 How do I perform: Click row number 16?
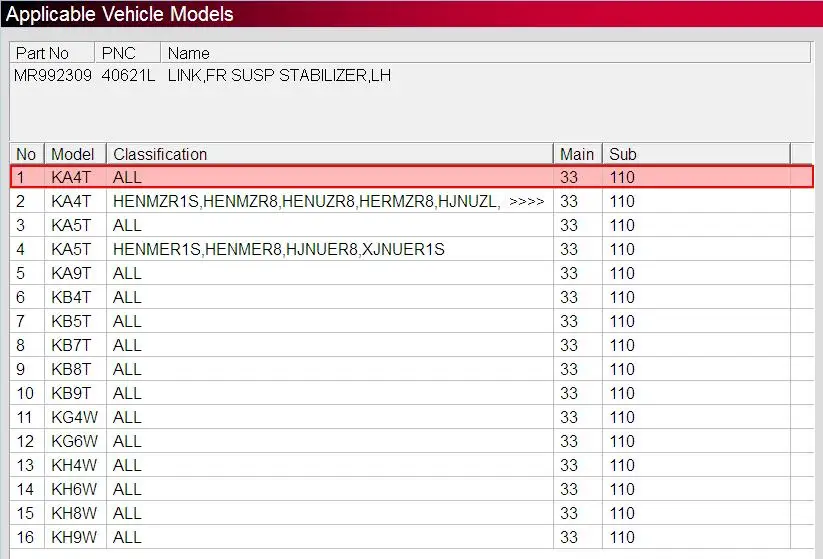pyautogui.click(x=25, y=537)
